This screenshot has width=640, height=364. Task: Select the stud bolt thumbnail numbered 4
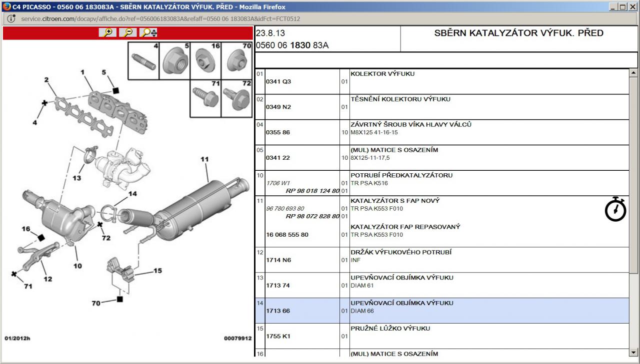144,61
